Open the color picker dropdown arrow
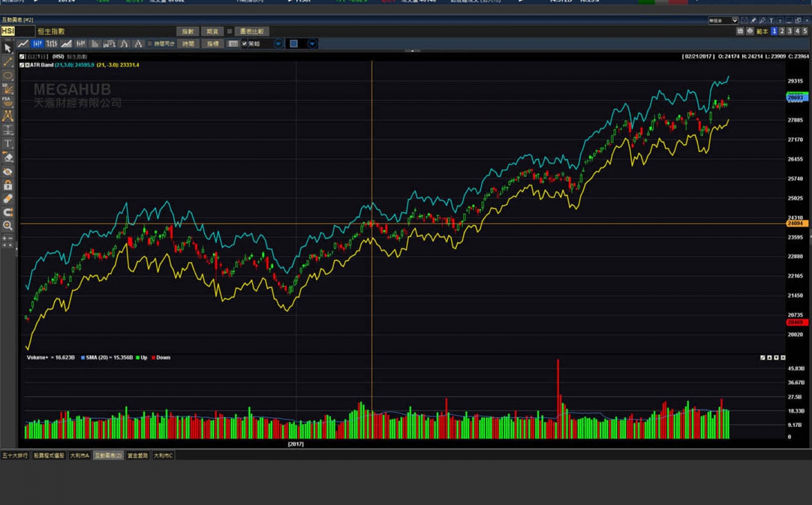Screen dimensions: 812x505 (x=312, y=44)
